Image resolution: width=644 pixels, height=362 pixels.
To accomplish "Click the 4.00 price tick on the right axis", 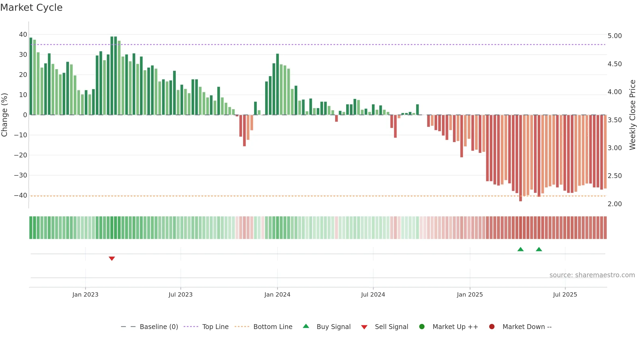I will click(x=615, y=92).
